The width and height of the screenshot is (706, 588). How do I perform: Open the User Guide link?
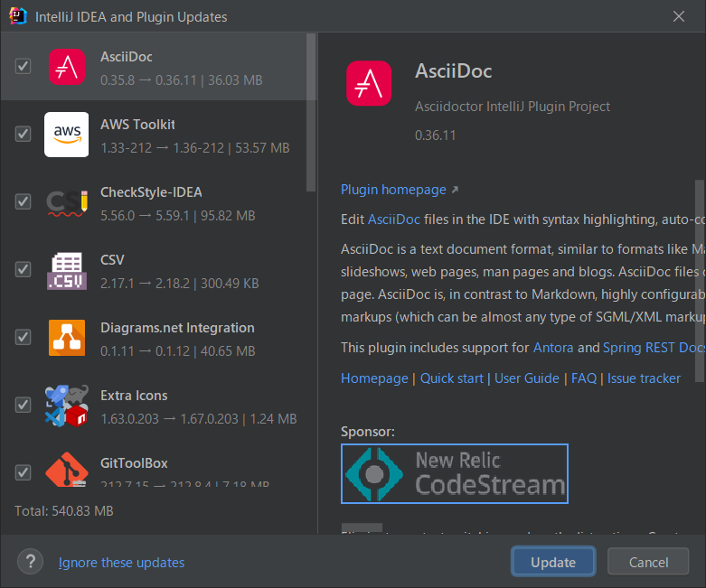[x=527, y=378]
